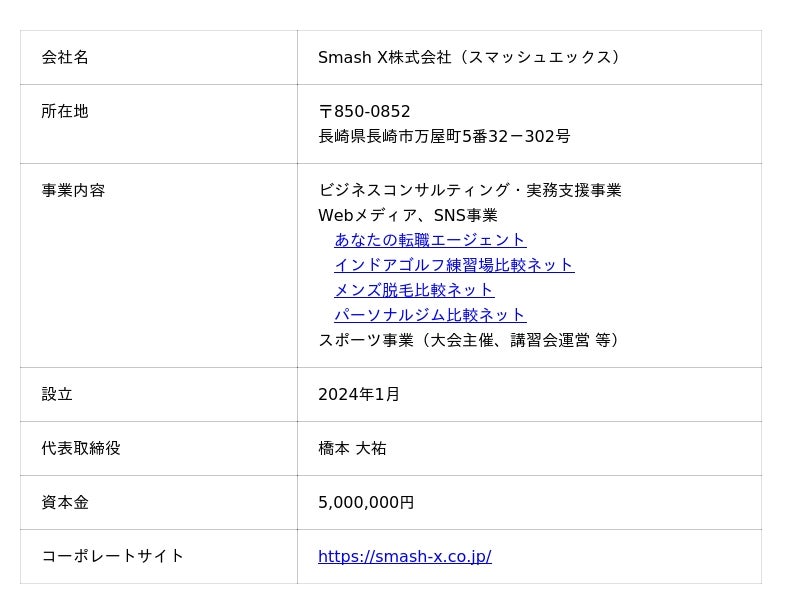Viewport: 800px width, 614px height.
Task: Click the 所在地 row label
Action: pyautogui.click(x=65, y=111)
